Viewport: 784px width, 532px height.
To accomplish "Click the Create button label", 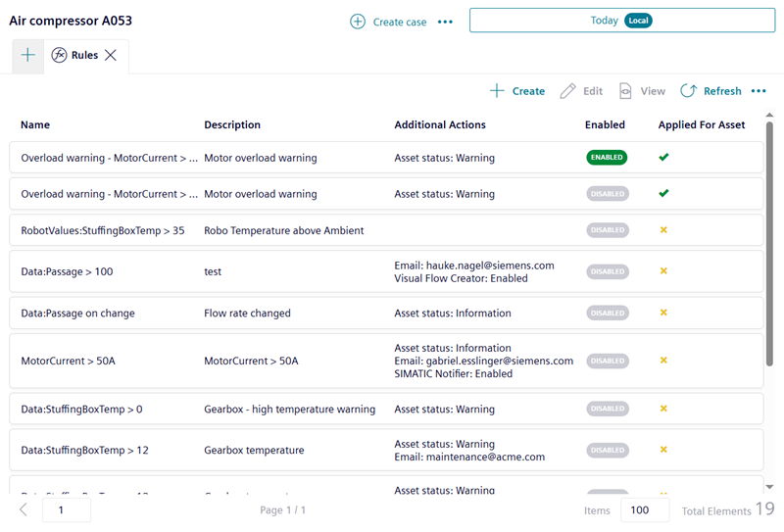I will (528, 91).
